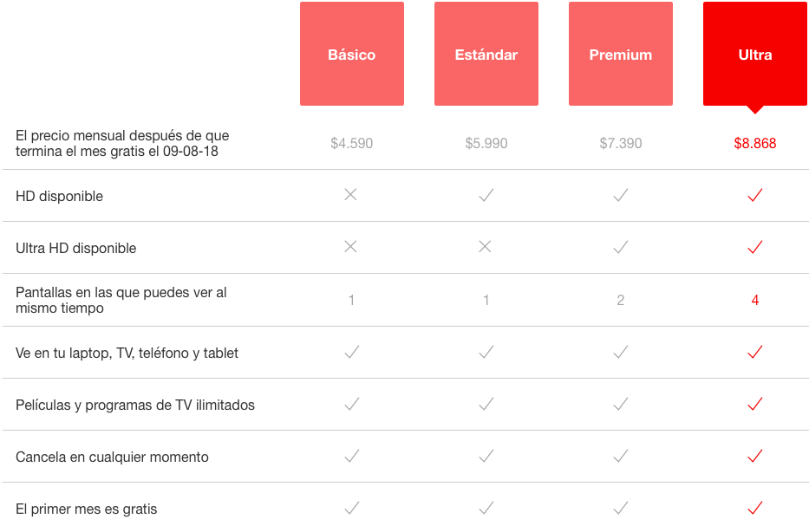Click Ultra's red HD disponible checkmark
Screen dimensions: 809x532
(754, 196)
